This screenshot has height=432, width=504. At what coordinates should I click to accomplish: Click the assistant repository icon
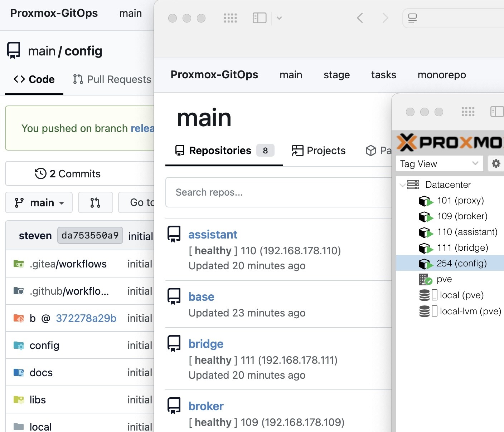(174, 234)
